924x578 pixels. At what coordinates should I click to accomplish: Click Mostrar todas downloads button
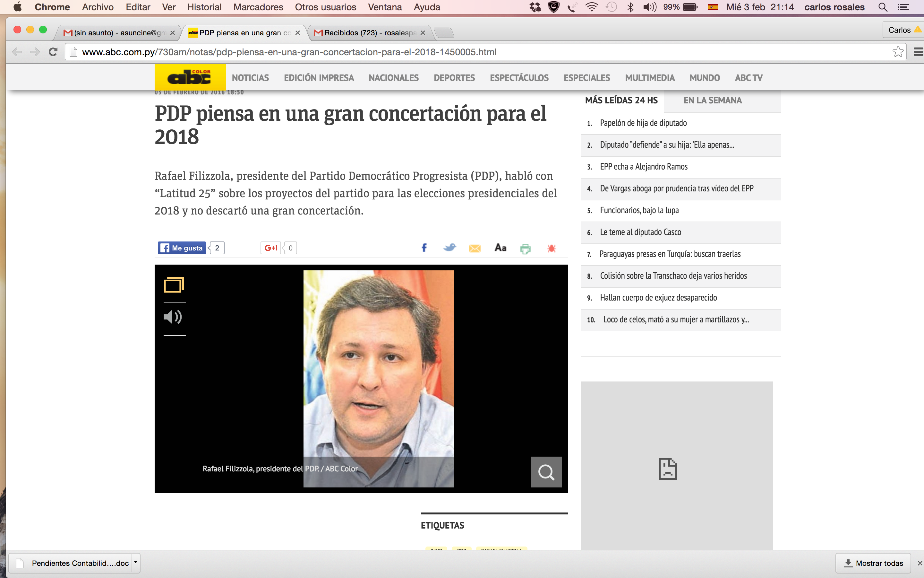pyautogui.click(x=873, y=563)
